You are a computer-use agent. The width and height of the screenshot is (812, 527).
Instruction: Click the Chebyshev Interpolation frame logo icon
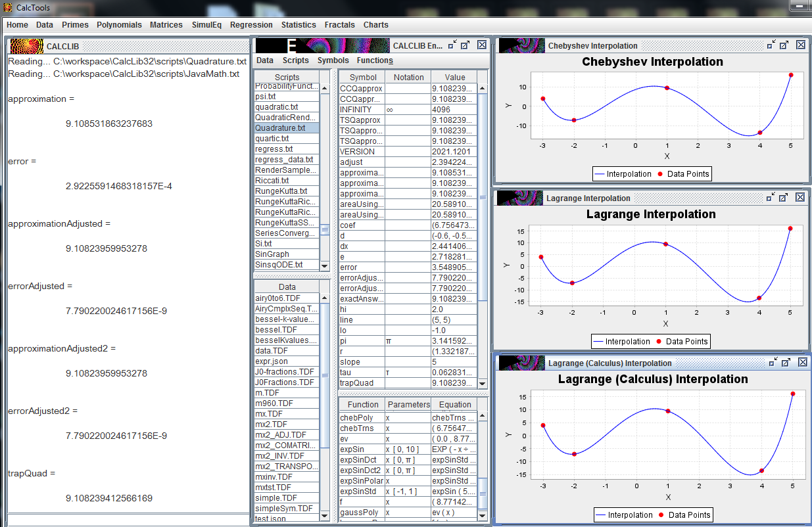(x=521, y=45)
